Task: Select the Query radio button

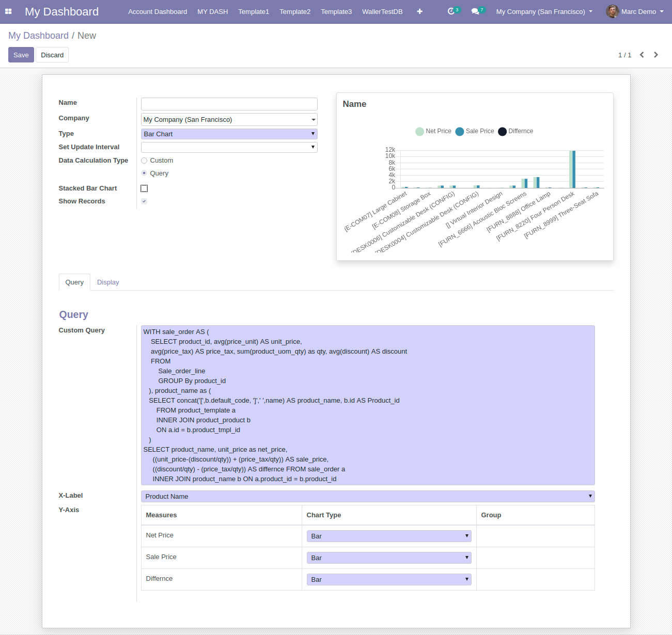Action: [144, 173]
